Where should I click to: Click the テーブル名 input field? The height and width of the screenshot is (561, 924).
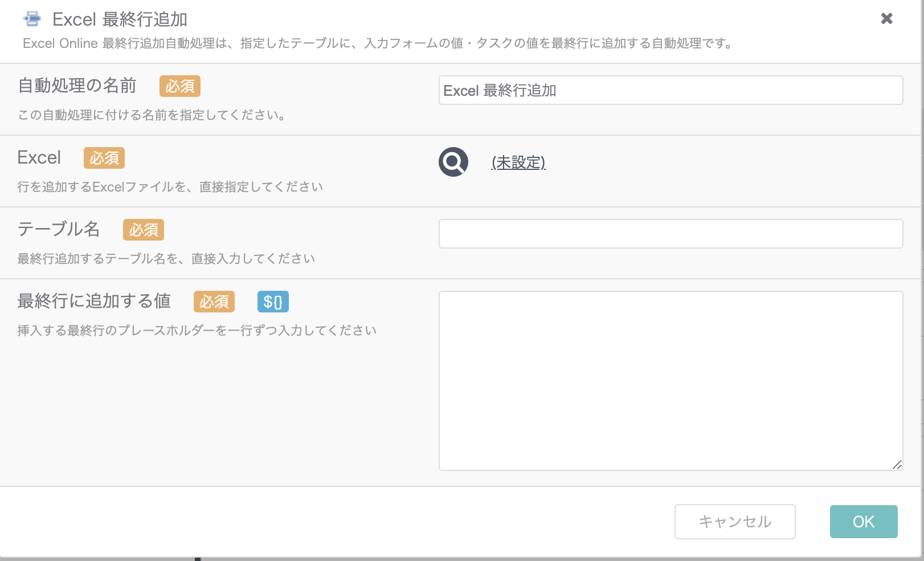pyautogui.click(x=670, y=234)
